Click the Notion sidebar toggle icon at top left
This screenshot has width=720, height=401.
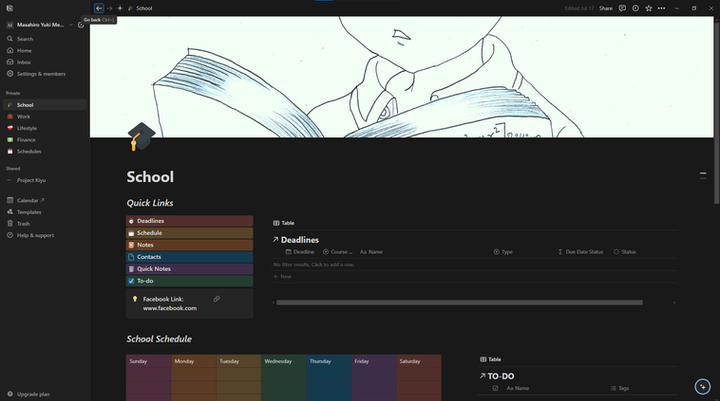coord(10,8)
